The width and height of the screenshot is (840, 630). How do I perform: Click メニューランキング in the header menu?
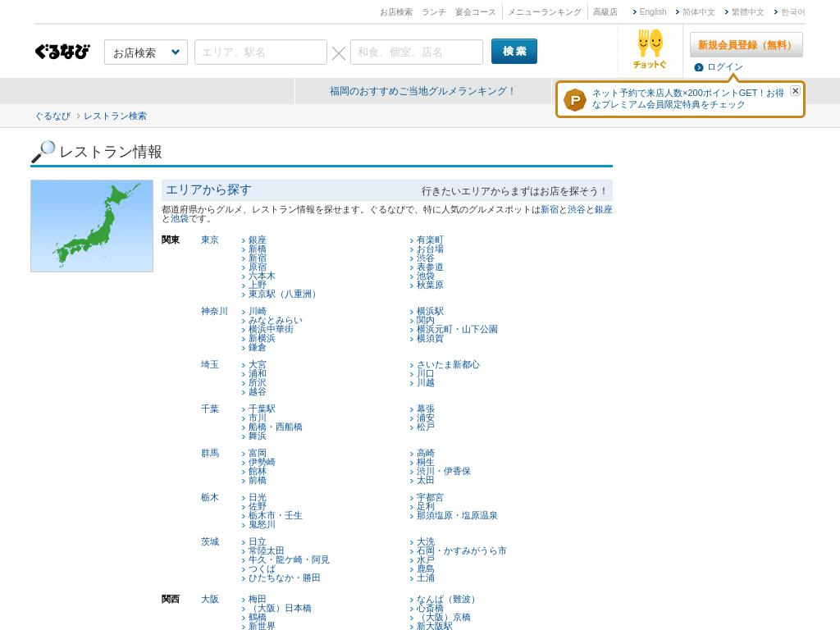(544, 11)
